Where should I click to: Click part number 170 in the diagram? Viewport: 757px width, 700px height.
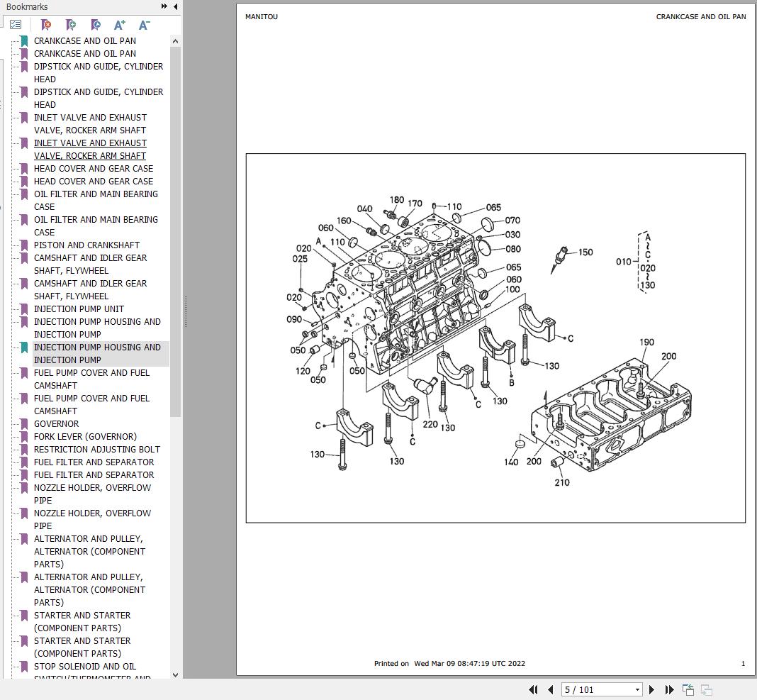tap(415, 204)
